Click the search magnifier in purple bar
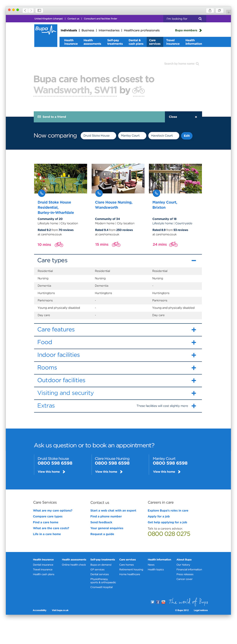The height and width of the screenshot is (644, 237). coord(200,19)
